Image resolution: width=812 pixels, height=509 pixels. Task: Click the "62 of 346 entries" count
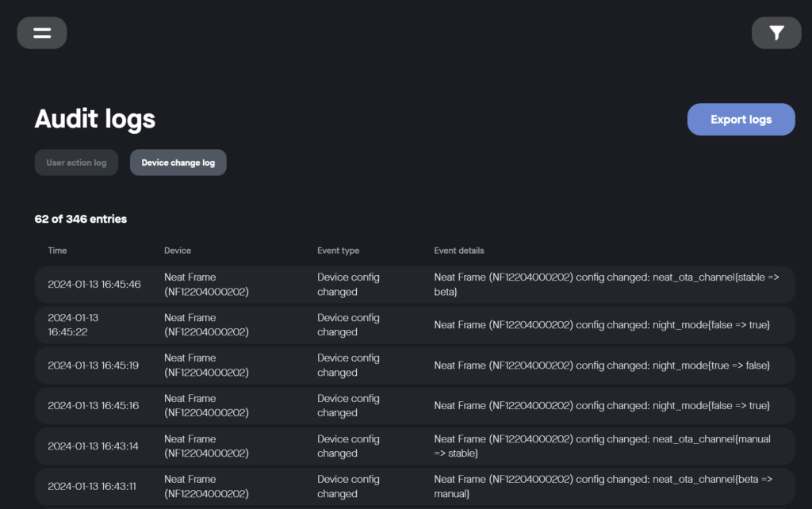(81, 219)
